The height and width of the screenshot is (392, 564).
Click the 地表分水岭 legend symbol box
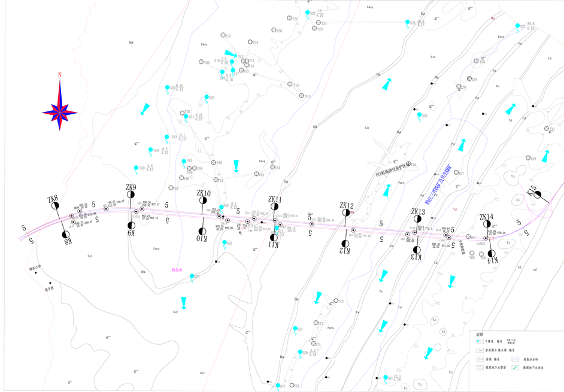[514, 360]
